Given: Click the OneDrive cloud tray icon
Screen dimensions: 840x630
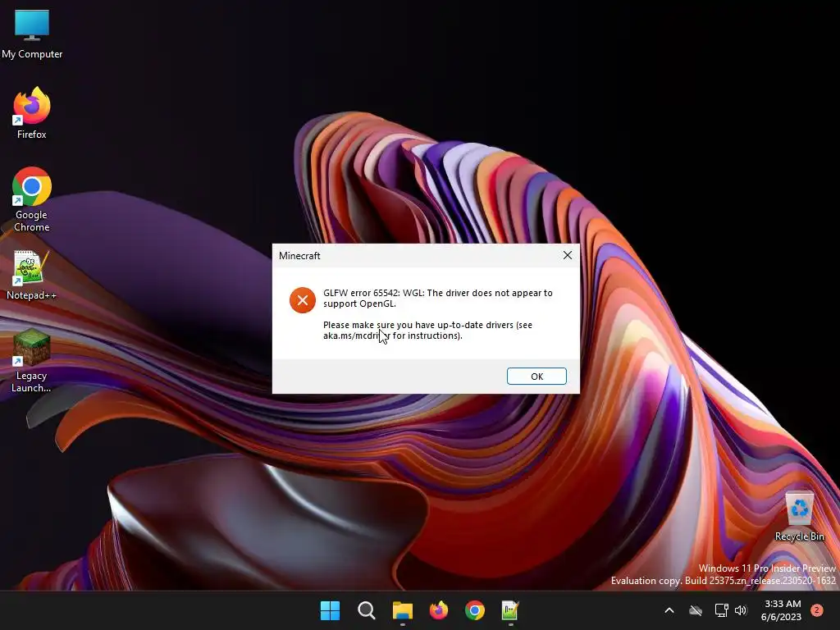Looking at the screenshot, I should pyautogui.click(x=696, y=610).
